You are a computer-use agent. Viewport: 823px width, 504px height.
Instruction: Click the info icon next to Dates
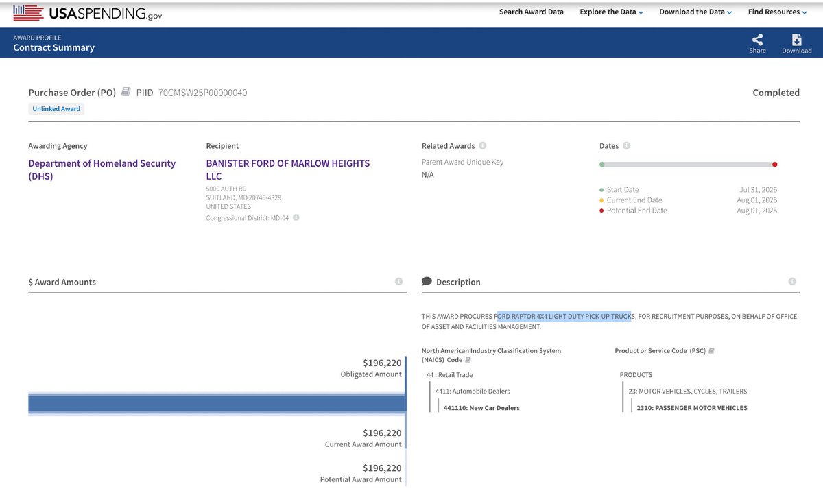pyautogui.click(x=627, y=146)
